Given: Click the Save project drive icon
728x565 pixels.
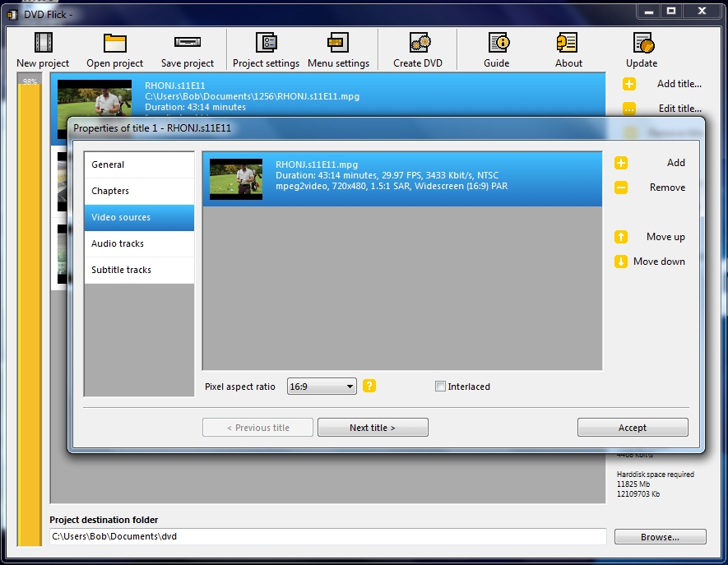Looking at the screenshot, I should click(x=187, y=42).
